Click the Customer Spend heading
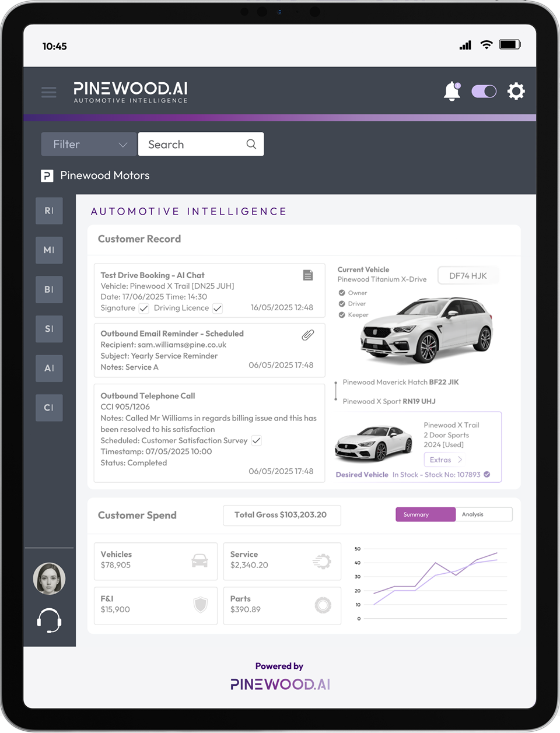This screenshot has height=733, width=560. [x=137, y=515]
